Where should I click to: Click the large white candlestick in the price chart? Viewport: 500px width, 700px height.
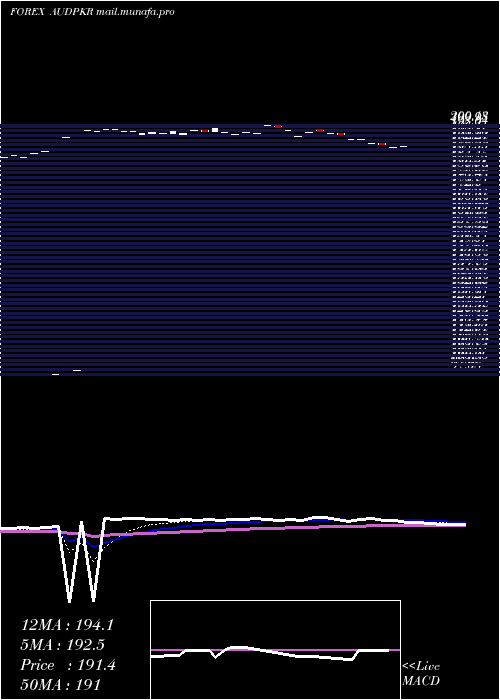point(215,130)
